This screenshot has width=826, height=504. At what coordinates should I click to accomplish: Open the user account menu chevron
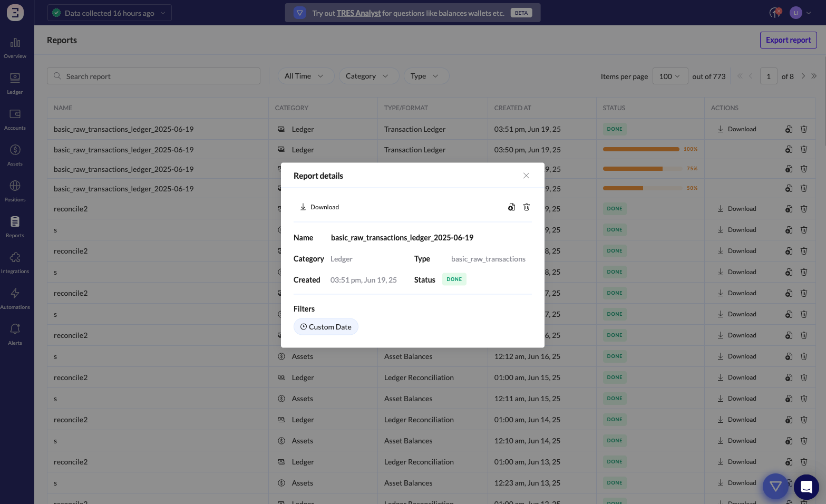click(x=808, y=13)
